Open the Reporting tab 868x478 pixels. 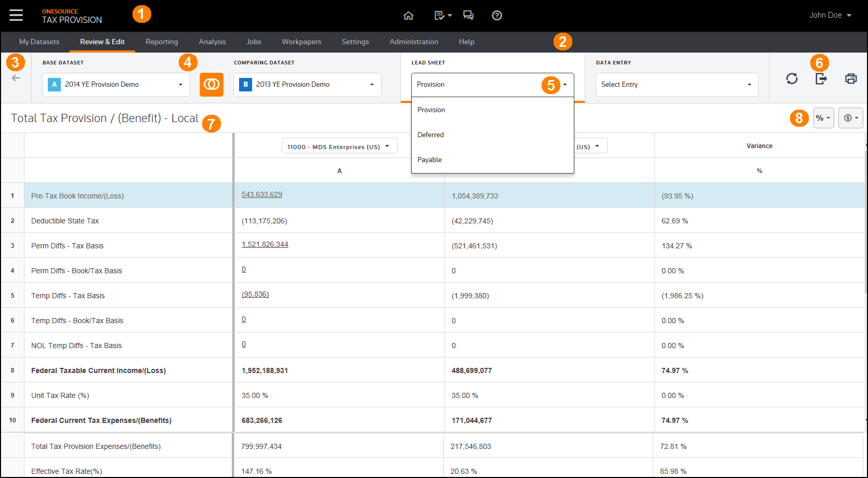[162, 42]
